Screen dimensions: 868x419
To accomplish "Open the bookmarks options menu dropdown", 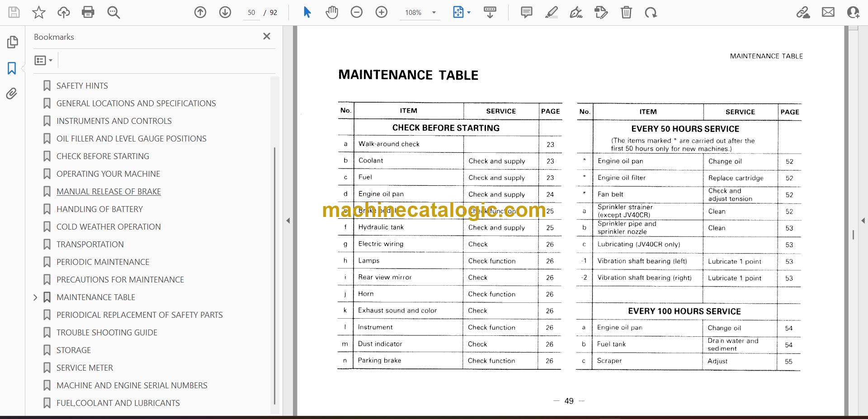I will pos(44,60).
